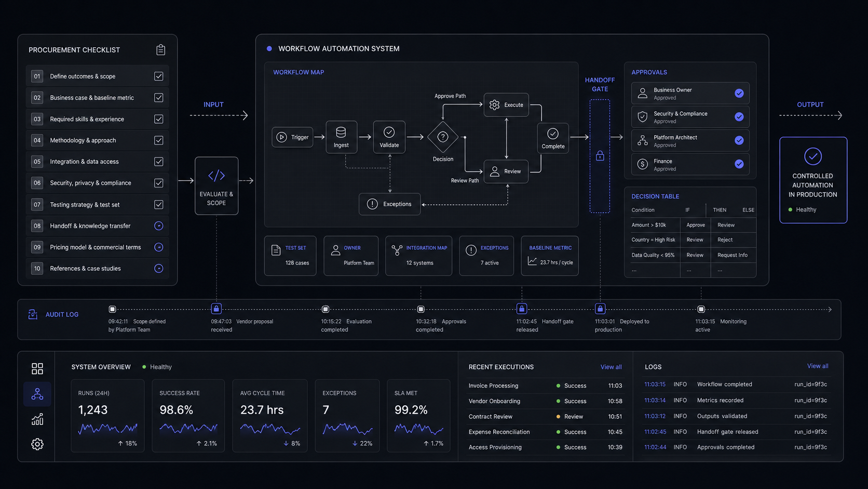The width and height of the screenshot is (868, 489).
Task: Select the Ingest database node
Action: pos(341,137)
